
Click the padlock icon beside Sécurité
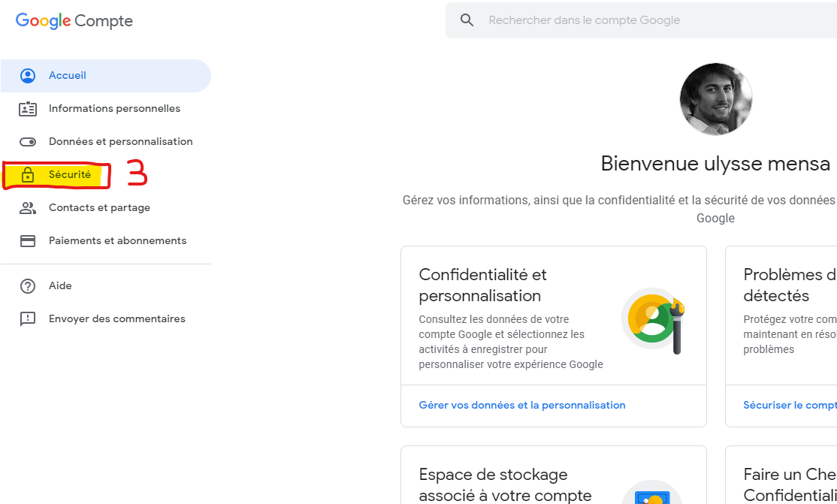point(28,174)
